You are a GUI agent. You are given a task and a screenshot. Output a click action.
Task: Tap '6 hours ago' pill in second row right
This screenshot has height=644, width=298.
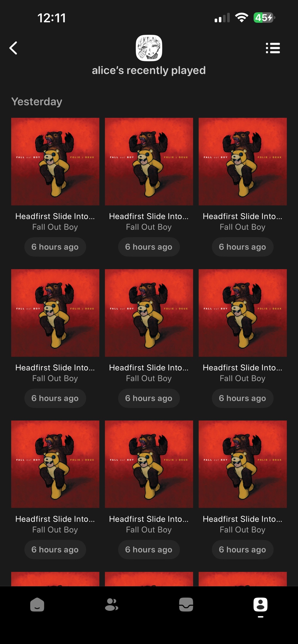pos(243,398)
